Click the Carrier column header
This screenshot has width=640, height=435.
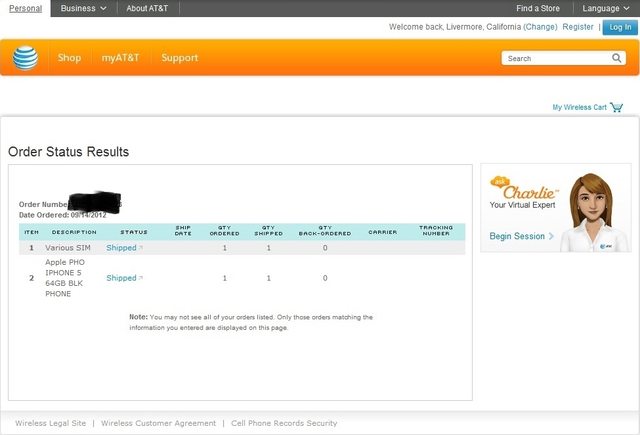tap(382, 232)
